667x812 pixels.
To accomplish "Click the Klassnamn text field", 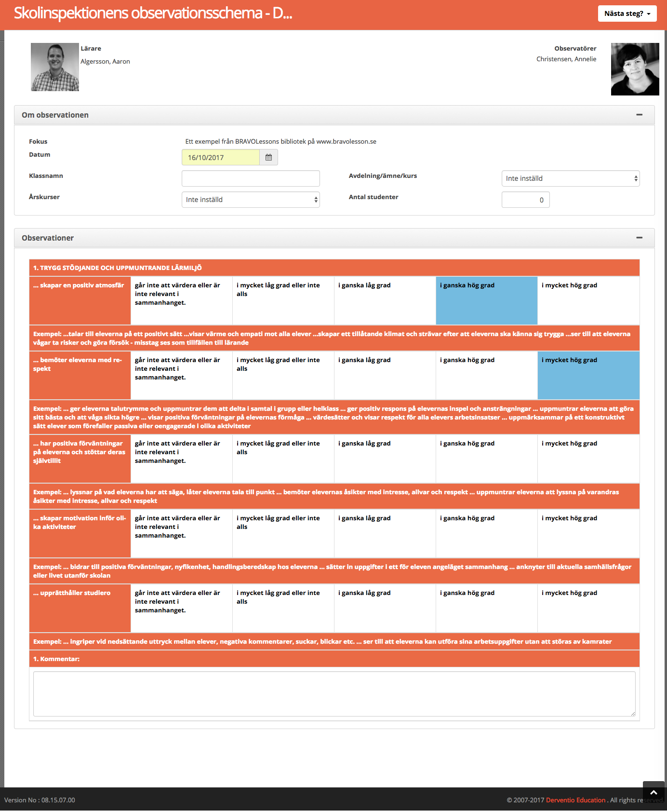I will pyautogui.click(x=251, y=178).
